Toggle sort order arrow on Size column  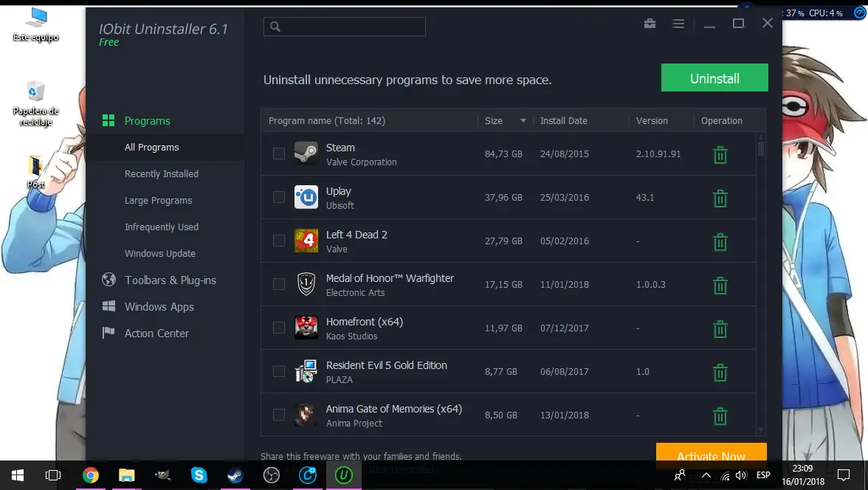pos(523,121)
